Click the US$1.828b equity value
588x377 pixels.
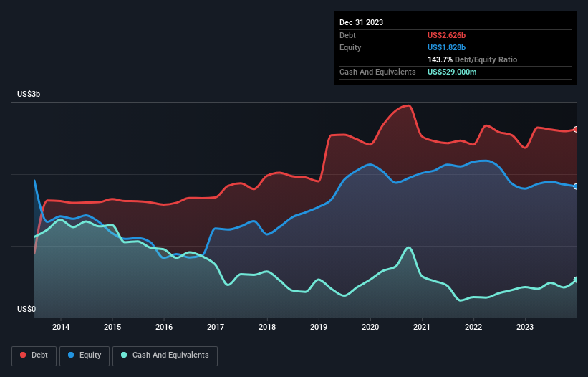coord(446,47)
